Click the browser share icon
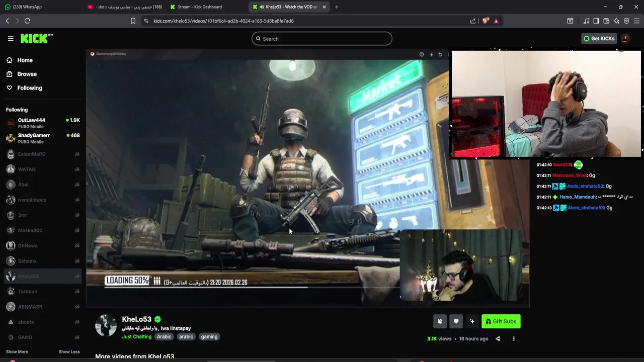Screen dimensions: 644x362 (473, 21)
